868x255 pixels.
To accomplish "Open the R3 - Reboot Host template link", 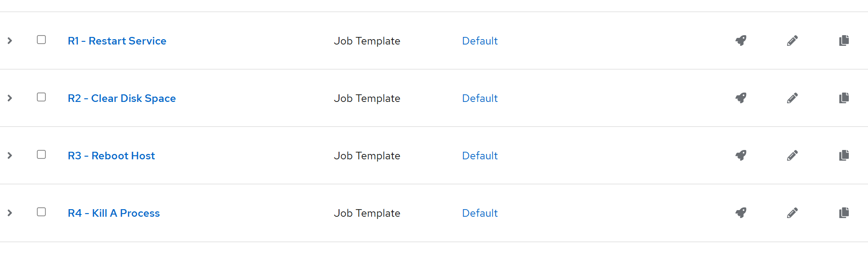I will [x=111, y=156].
